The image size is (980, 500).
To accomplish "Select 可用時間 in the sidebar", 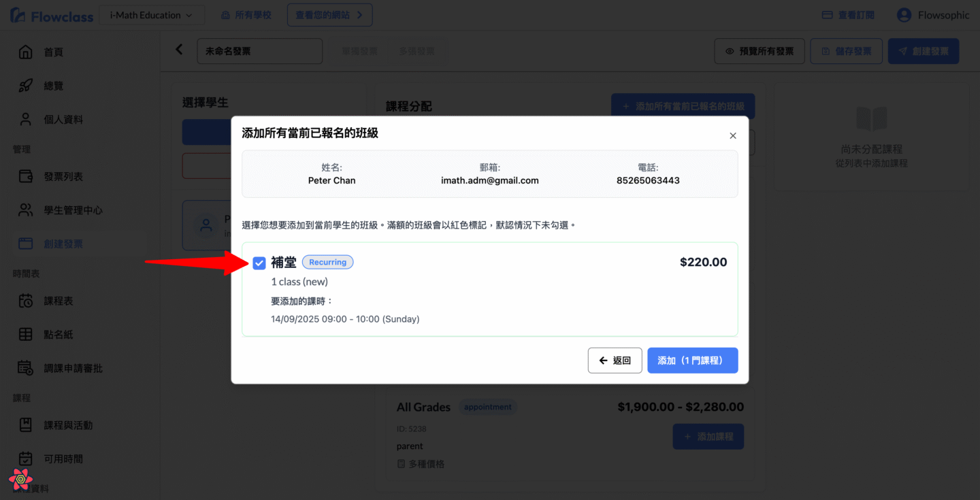I will point(63,459).
